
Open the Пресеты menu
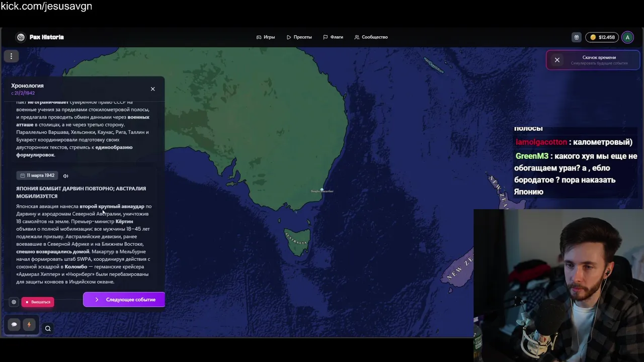coord(299,37)
